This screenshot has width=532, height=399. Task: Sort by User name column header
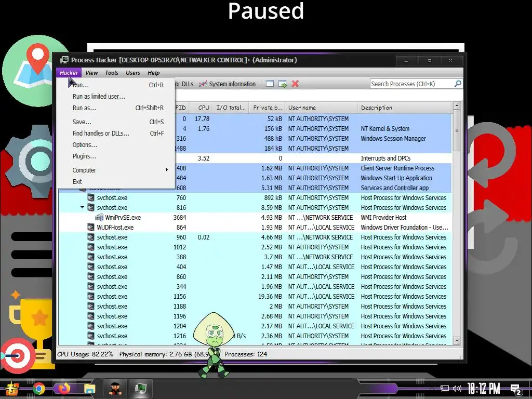[x=321, y=108]
